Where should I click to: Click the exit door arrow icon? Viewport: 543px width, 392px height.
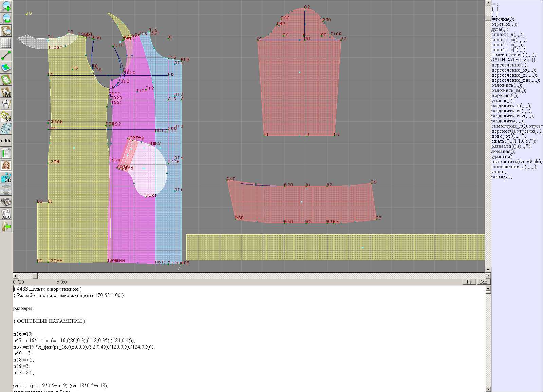[6, 227]
